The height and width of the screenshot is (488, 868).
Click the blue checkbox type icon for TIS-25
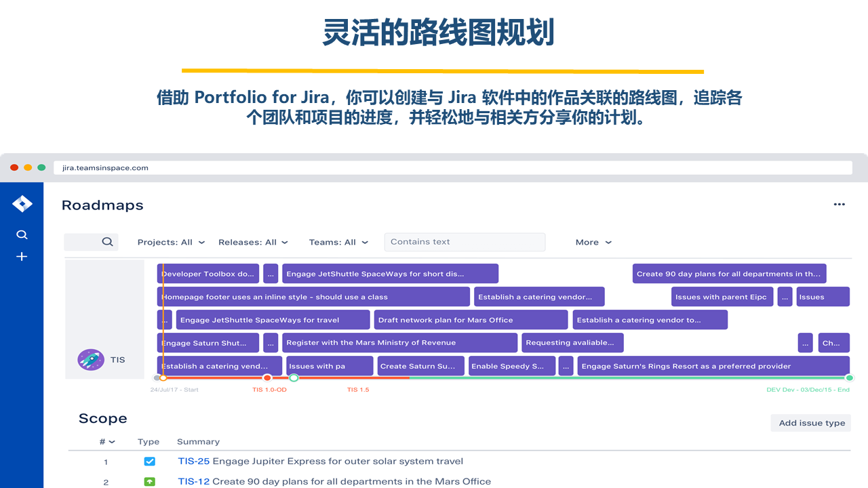(x=149, y=462)
